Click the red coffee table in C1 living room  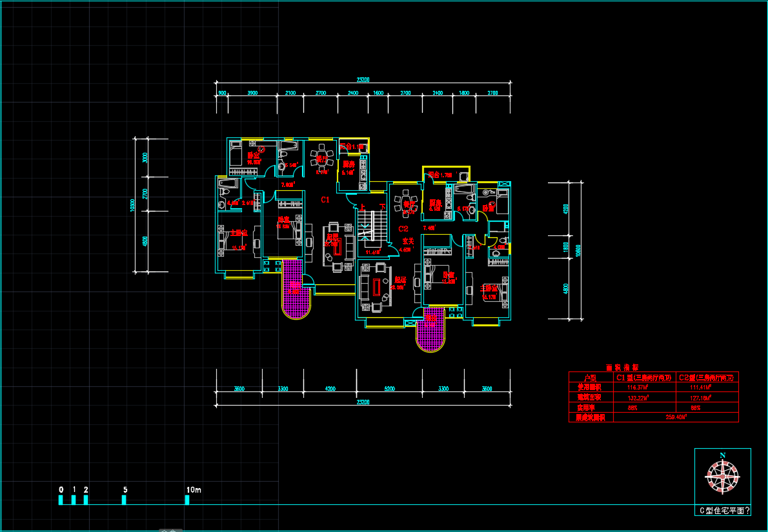[x=338, y=248]
